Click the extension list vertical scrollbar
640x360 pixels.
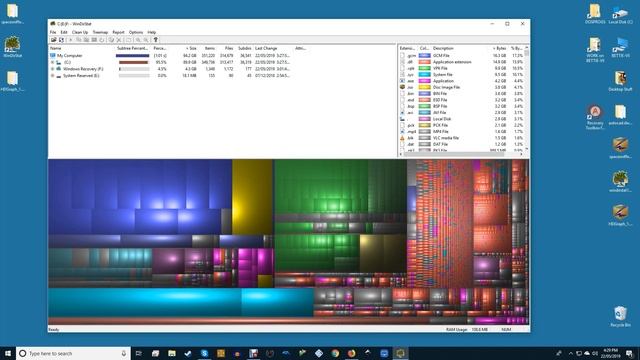(x=527, y=98)
